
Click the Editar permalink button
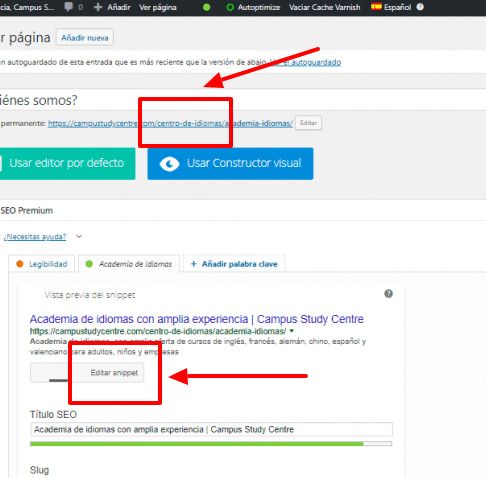pyautogui.click(x=308, y=123)
